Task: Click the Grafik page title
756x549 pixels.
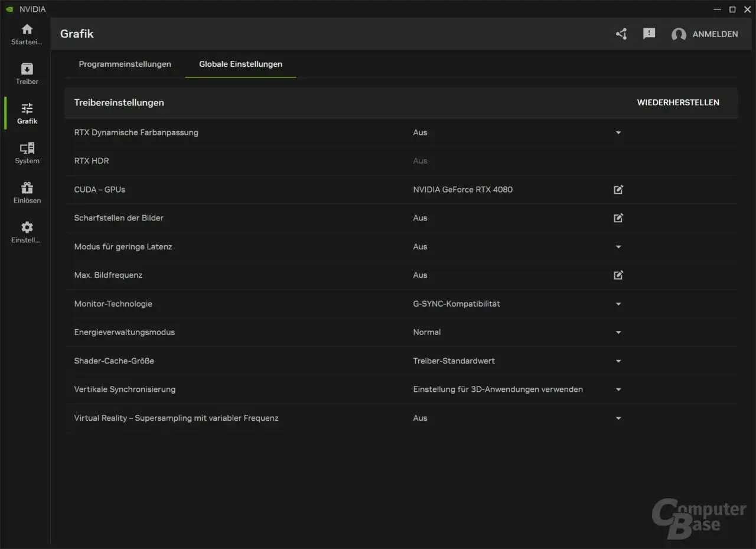Action: point(77,34)
